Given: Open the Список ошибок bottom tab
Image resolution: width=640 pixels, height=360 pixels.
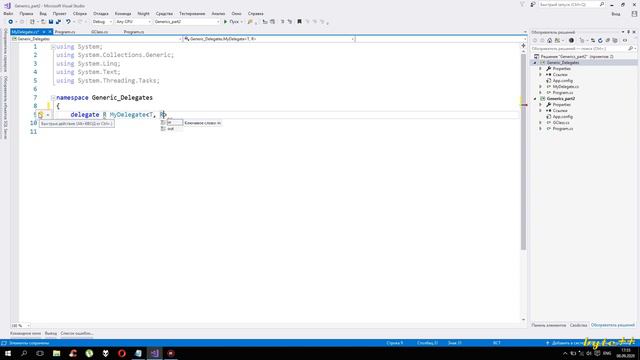Looking at the screenshot, I should [x=77, y=333].
